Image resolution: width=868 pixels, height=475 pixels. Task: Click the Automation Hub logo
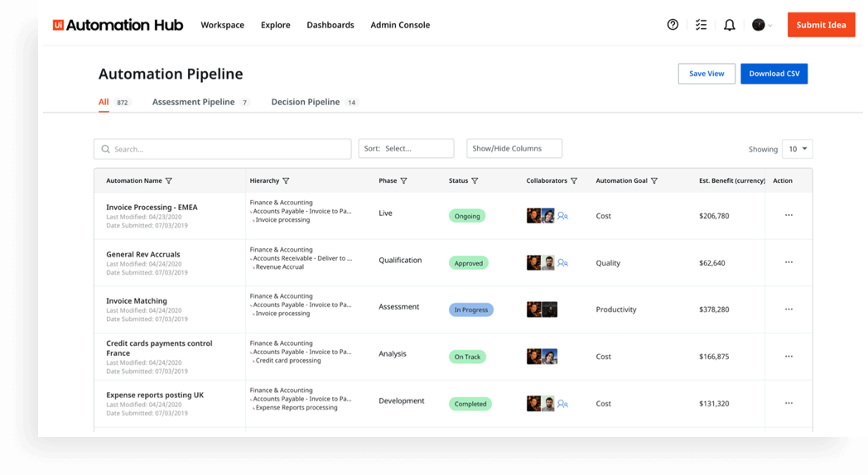tap(118, 25)
